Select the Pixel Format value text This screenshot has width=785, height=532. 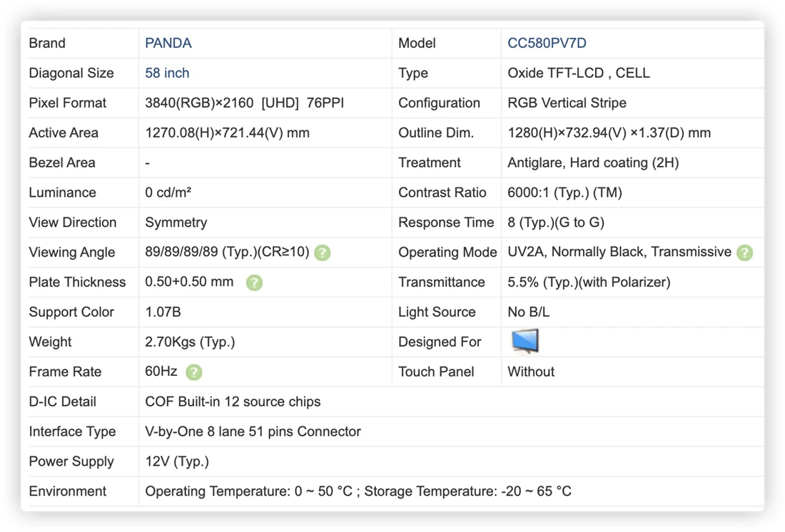click(244, 103)
